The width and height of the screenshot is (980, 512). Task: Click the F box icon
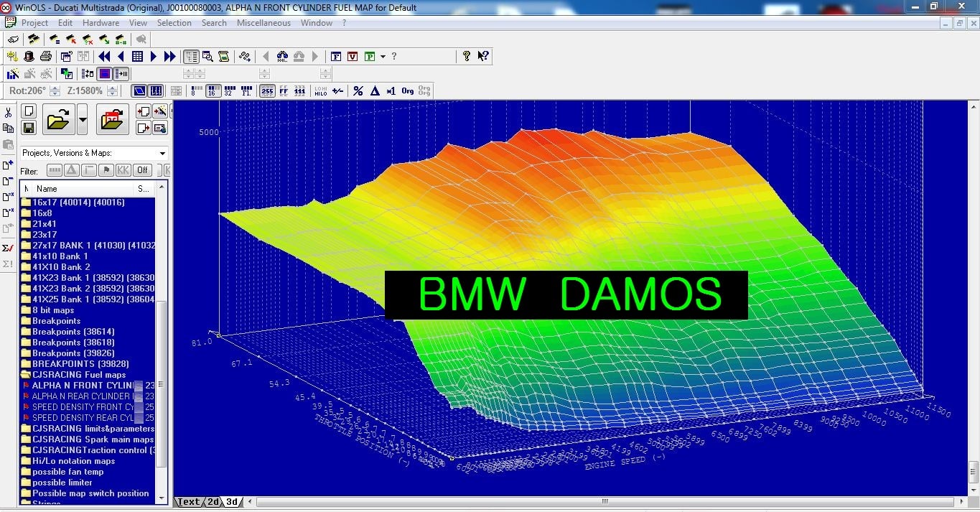336,56
